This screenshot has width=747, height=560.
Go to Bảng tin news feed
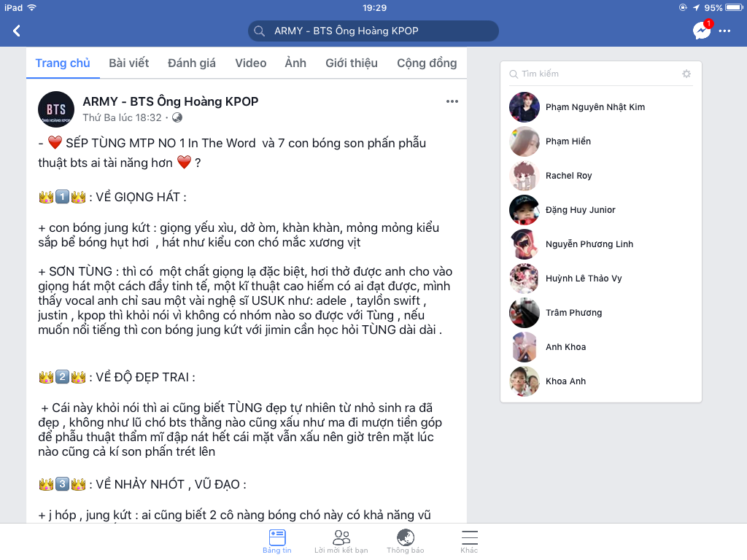point(276,542)
